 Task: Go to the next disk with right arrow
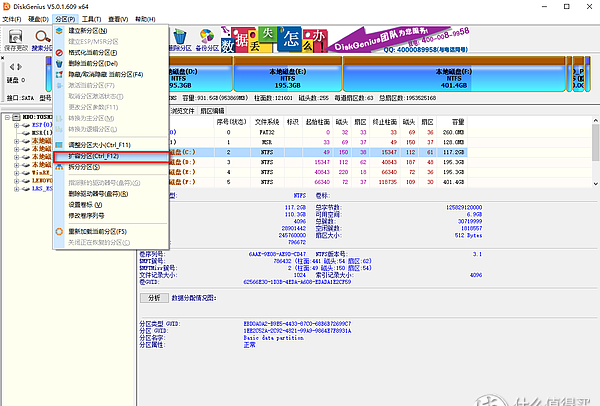click(20, 67)
